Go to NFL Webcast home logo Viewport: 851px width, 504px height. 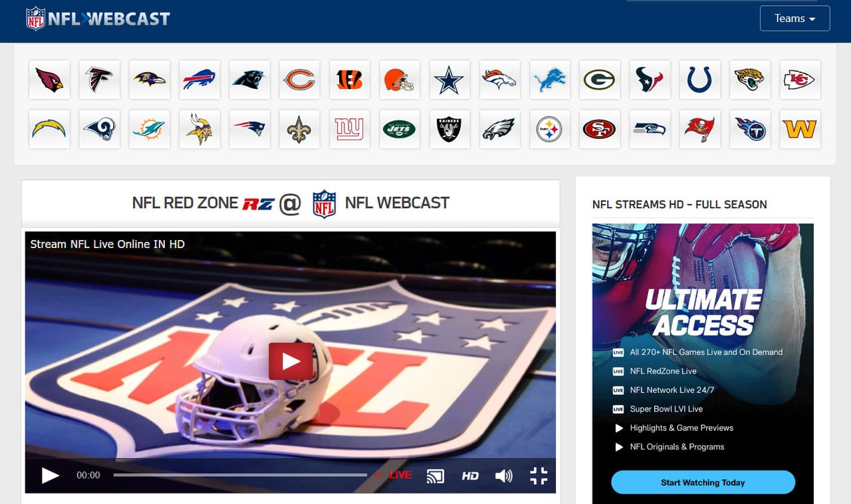click(98, 19)
